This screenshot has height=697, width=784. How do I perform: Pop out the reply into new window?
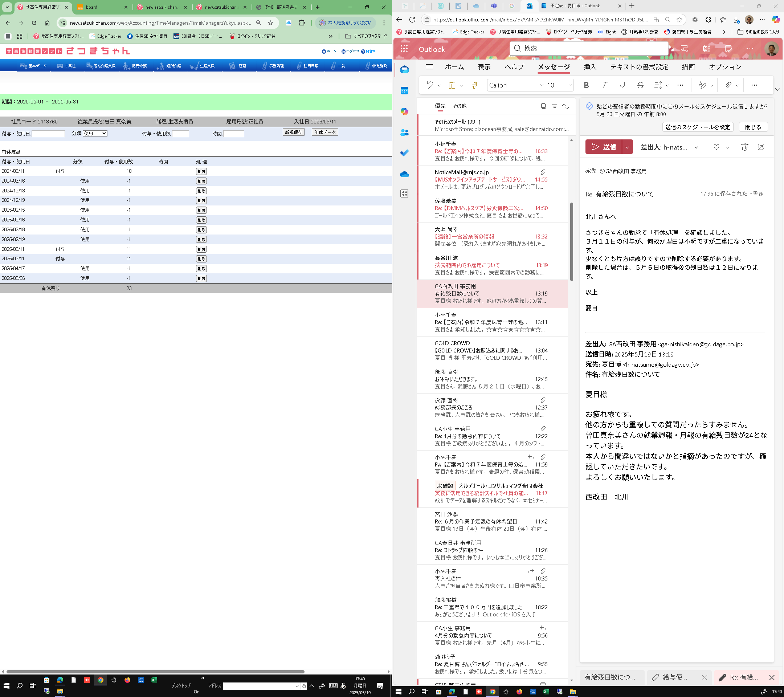click(x=761, y=147)
